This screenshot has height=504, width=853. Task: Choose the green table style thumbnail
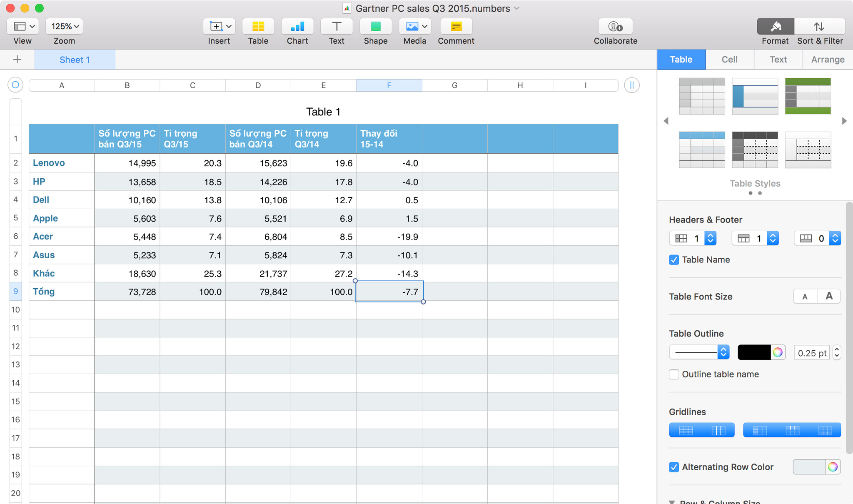click(808, 96)
